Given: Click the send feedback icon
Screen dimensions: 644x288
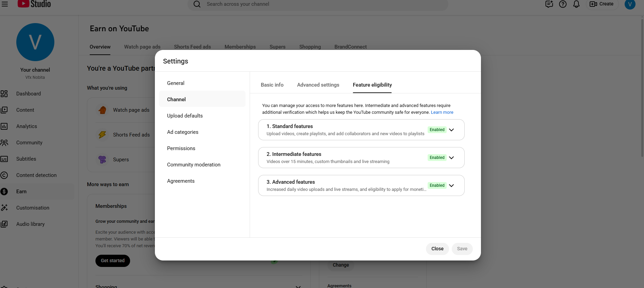Looking at the screenshot, I should [549, 4].
